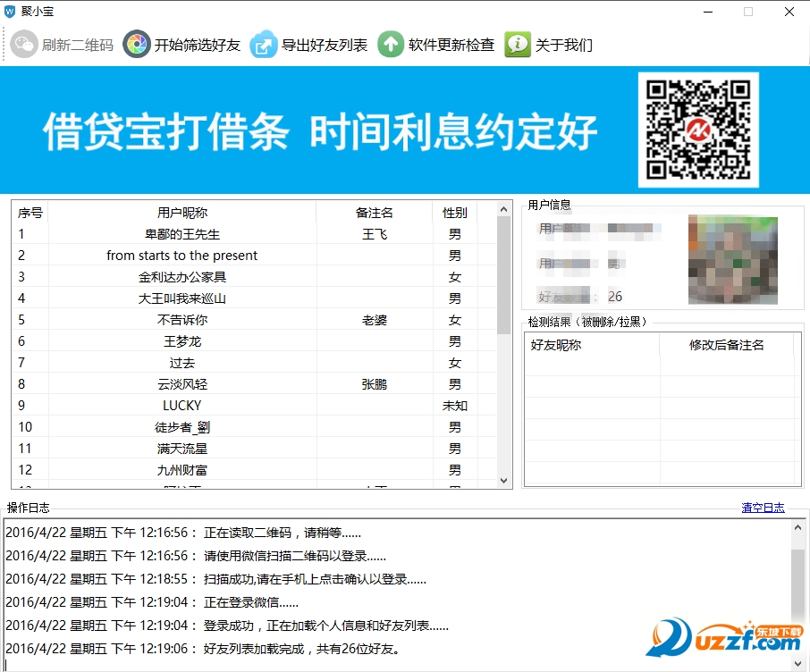Click the 清空日志 link

click(x=763, y=508)
